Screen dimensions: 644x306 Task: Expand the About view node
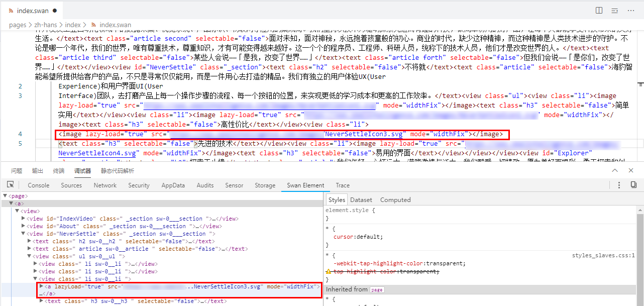(23, 226)
